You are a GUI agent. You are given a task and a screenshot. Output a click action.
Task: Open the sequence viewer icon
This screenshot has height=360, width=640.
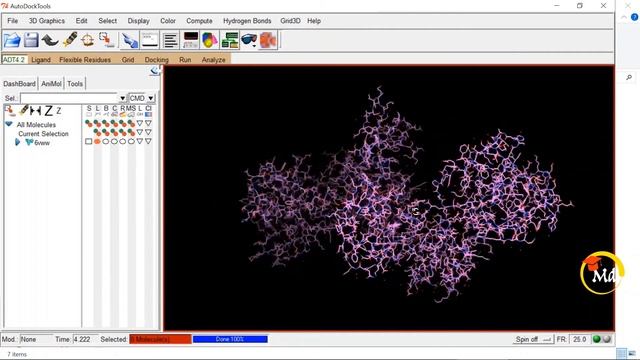pyautogui.click(x=150, y=40)
